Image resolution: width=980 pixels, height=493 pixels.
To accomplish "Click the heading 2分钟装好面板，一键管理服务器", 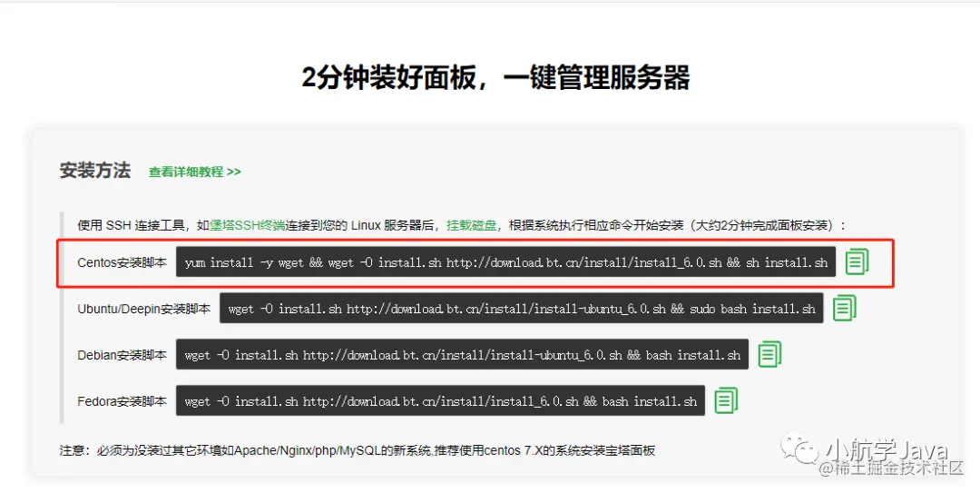I will pyautogui.click(x=495, y=77).
